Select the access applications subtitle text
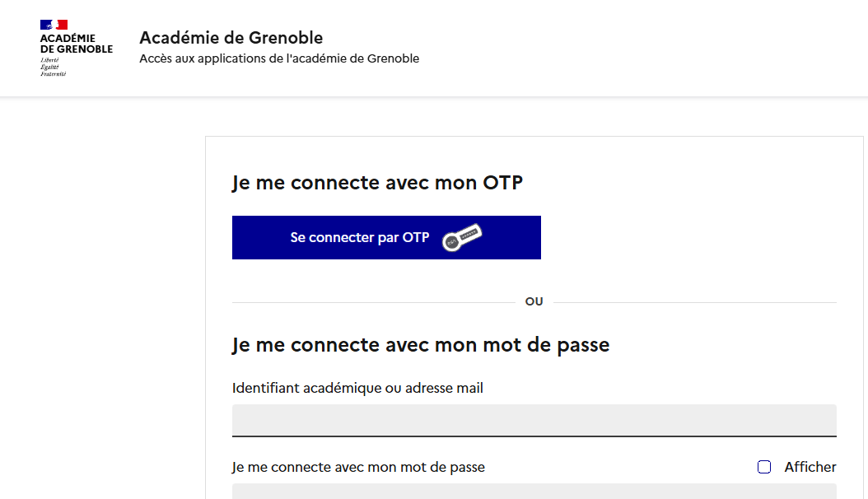 point(279,58)
